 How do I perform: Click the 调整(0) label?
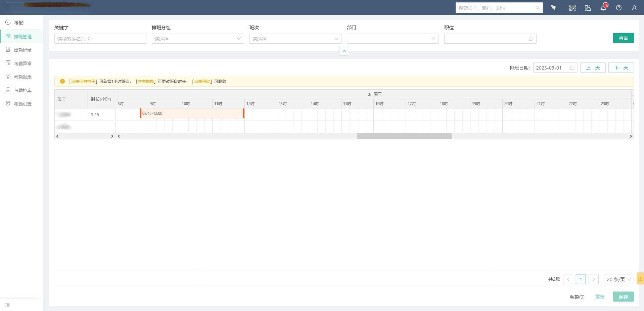point(577,297)
